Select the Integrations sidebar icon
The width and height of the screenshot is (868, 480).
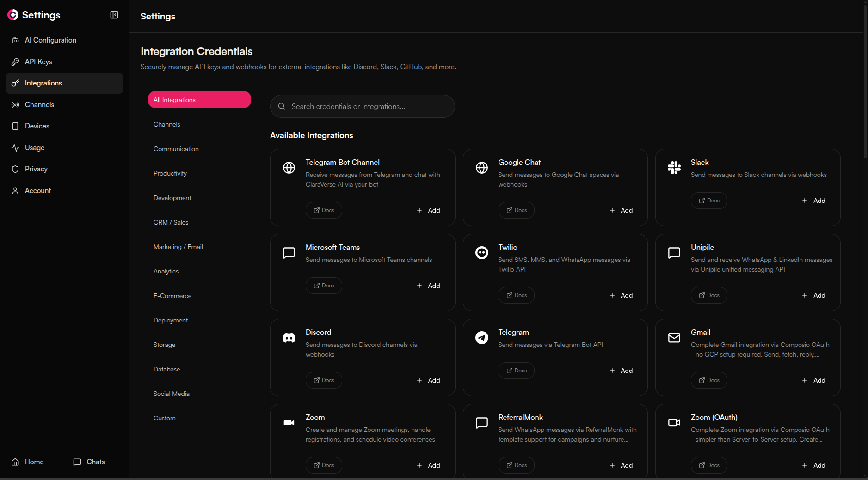[15, 83]
